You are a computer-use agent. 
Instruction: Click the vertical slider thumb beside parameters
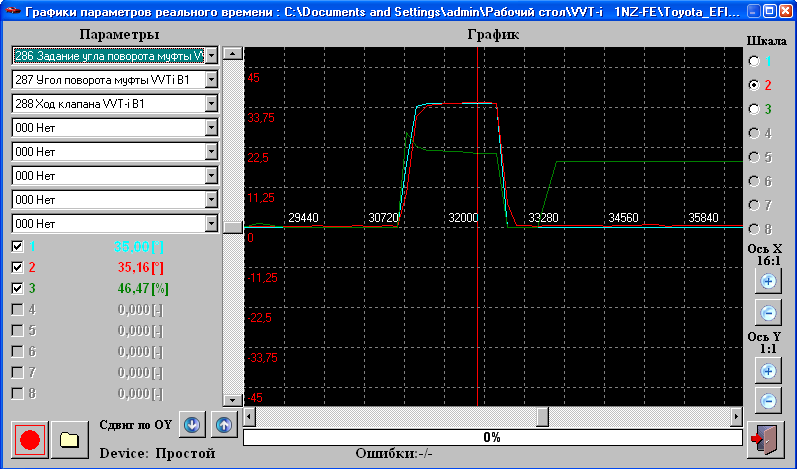click(x=232, y=227)
